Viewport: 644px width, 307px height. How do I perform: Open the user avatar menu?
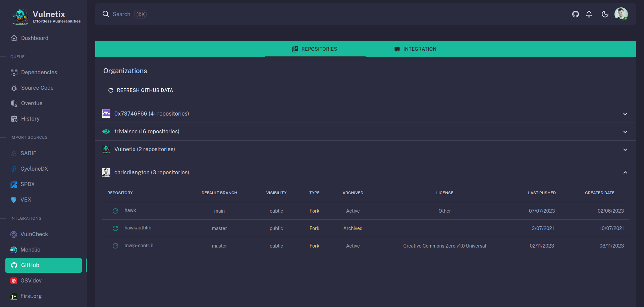tap(621, 14)
